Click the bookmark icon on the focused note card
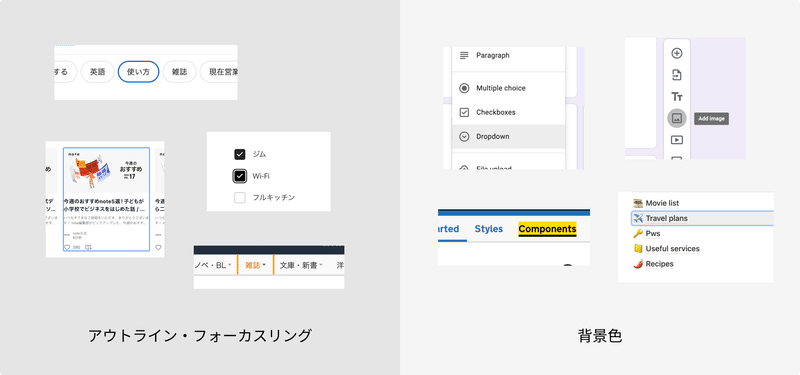The height and width of the screenshot is (375, 800). pos(88,247)
